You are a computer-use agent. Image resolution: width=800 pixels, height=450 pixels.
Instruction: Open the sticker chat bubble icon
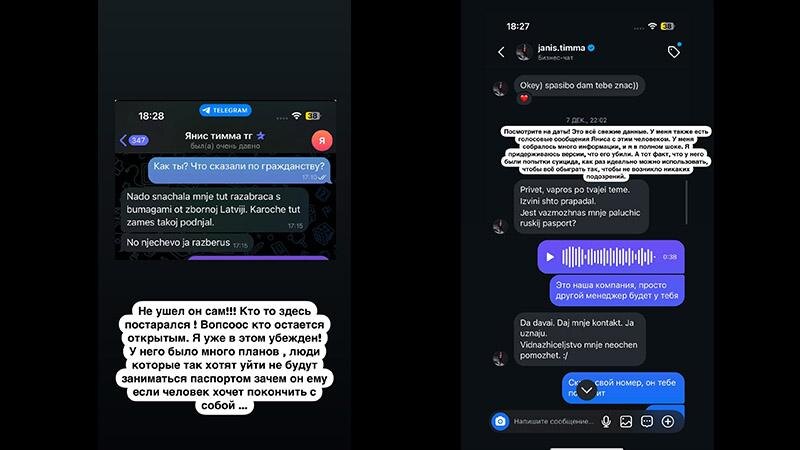(x=647, y=421)
